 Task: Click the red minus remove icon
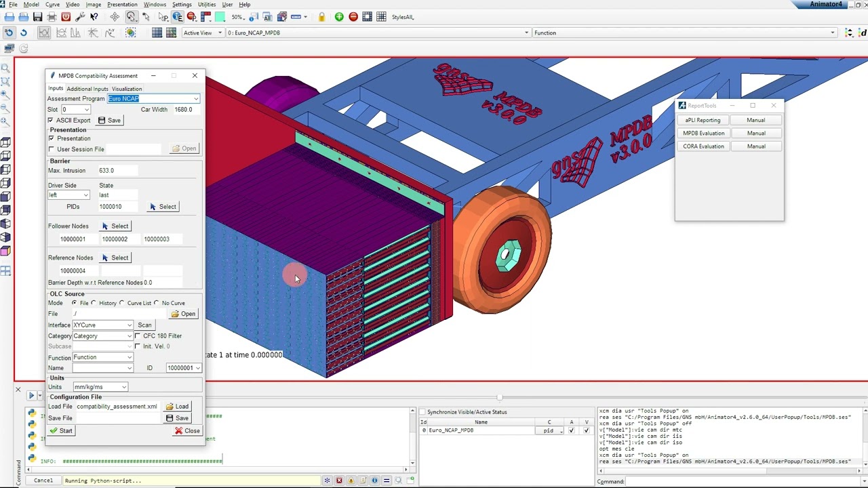click(x=353, y=16)
